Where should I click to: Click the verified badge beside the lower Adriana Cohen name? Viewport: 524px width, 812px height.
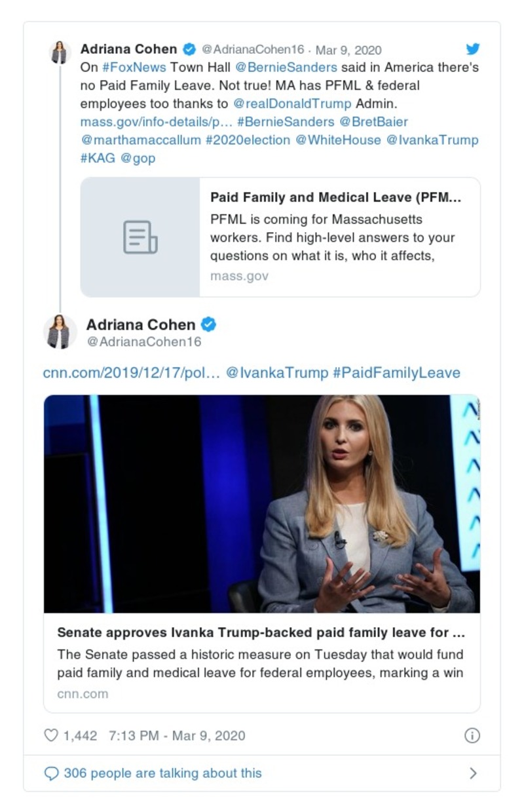coord(208,324)
